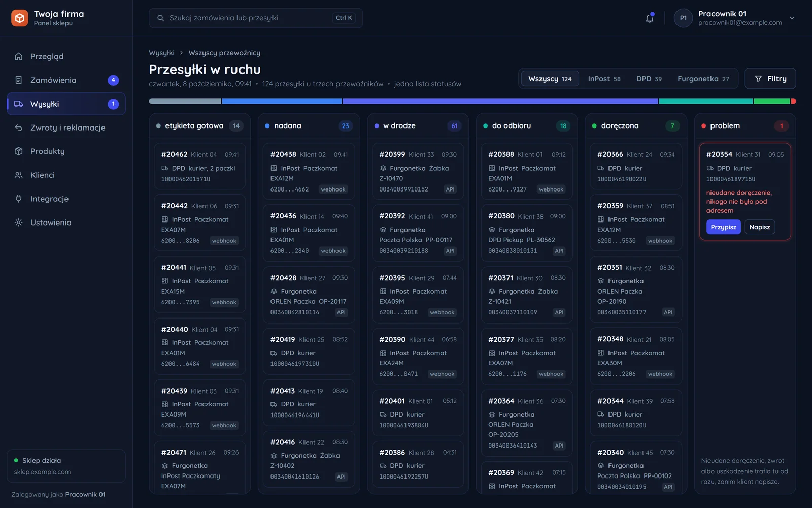Click Napisz on order #20354

tap(759, 227)
